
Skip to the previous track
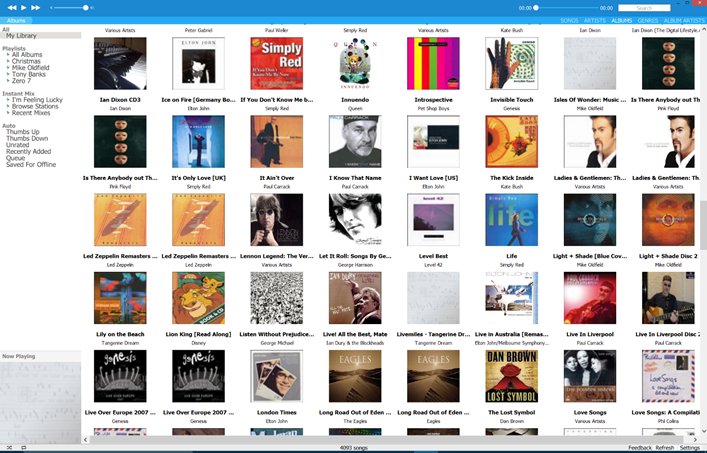12,8
